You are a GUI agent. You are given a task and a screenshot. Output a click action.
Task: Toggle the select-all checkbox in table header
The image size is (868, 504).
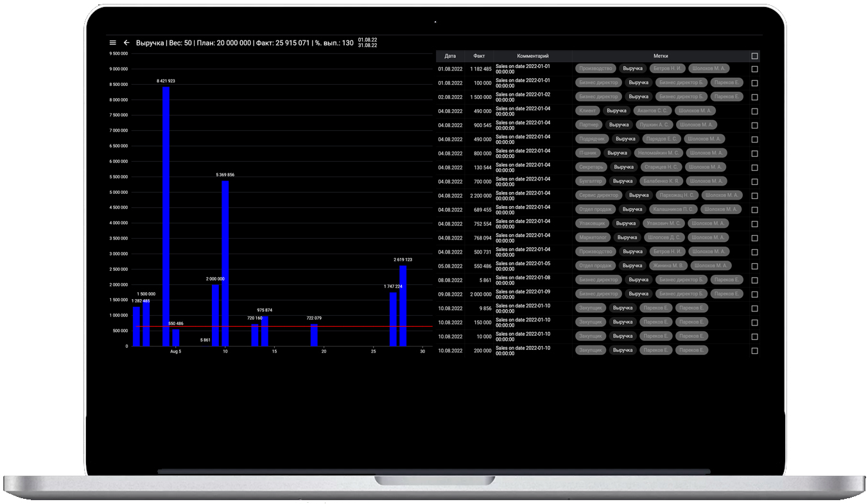point(754,56)
